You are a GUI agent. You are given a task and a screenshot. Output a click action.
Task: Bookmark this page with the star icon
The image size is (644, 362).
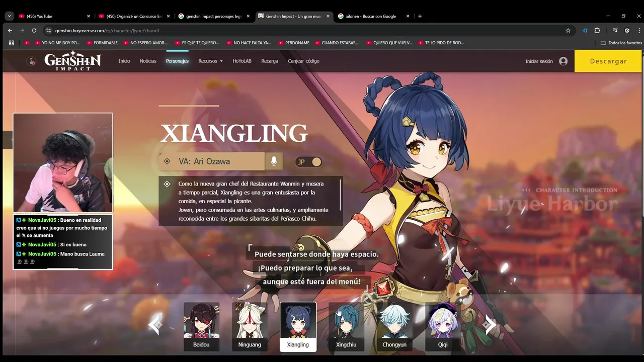point(568,30)
